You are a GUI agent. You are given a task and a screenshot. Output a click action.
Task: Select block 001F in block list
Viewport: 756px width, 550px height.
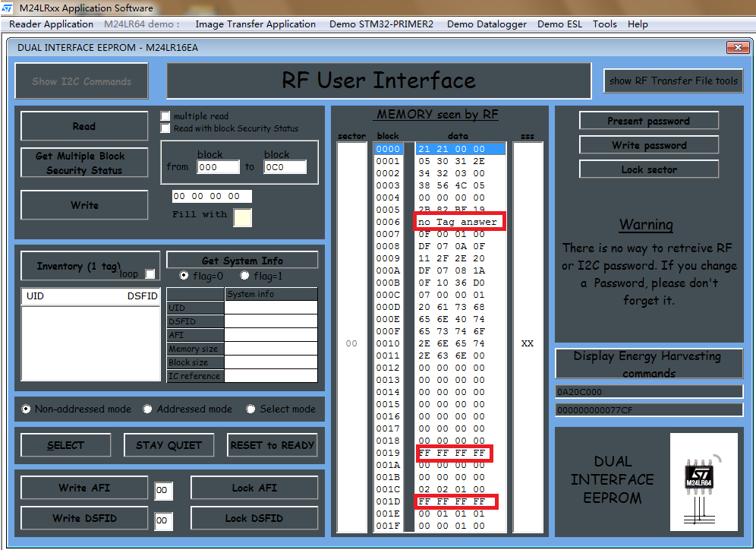click(x=388, y=526)
